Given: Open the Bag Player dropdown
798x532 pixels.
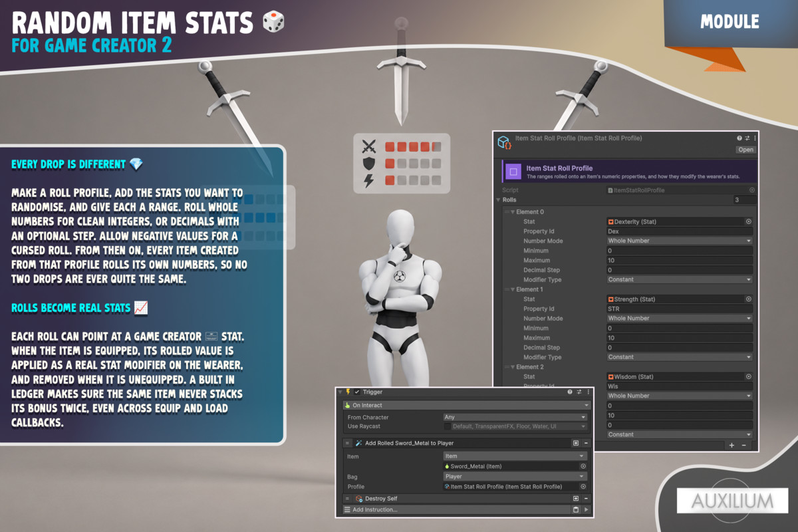Looking at the screenshot, I should 515,476.
